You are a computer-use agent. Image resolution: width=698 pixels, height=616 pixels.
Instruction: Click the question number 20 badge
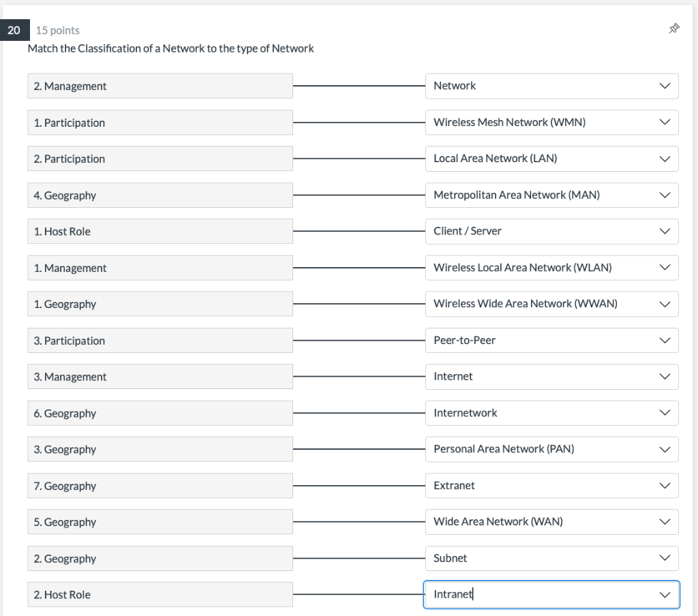(x=14, y=30)
